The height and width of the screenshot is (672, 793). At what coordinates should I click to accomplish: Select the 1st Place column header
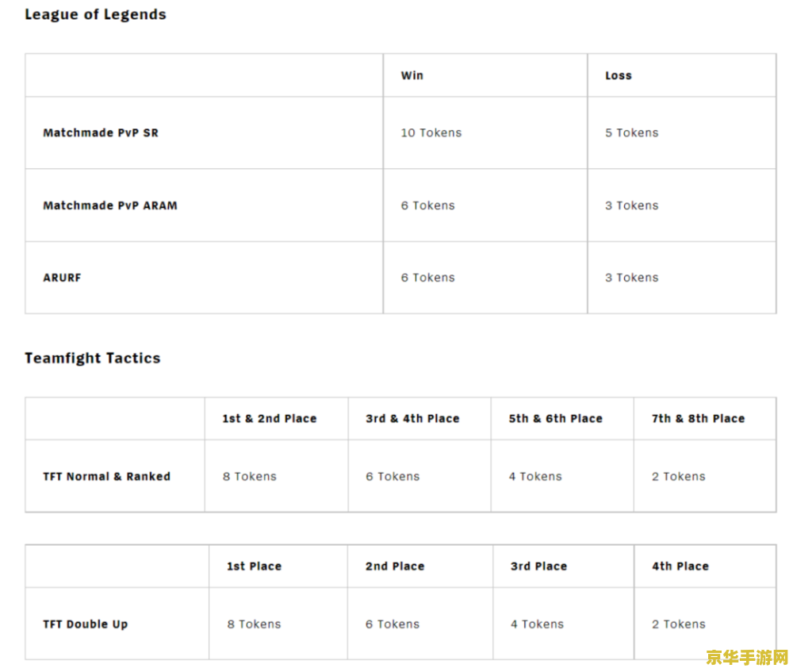(x=255, y=566)
